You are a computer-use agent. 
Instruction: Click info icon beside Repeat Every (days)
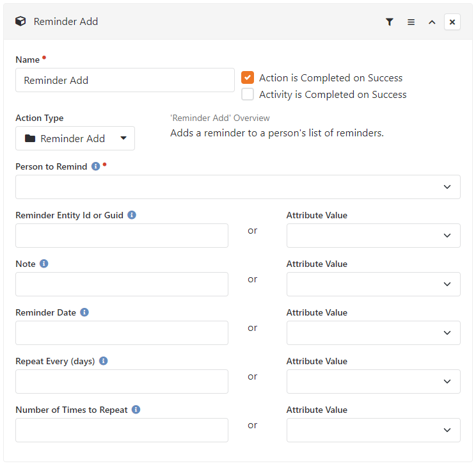[x=104, y=361]
